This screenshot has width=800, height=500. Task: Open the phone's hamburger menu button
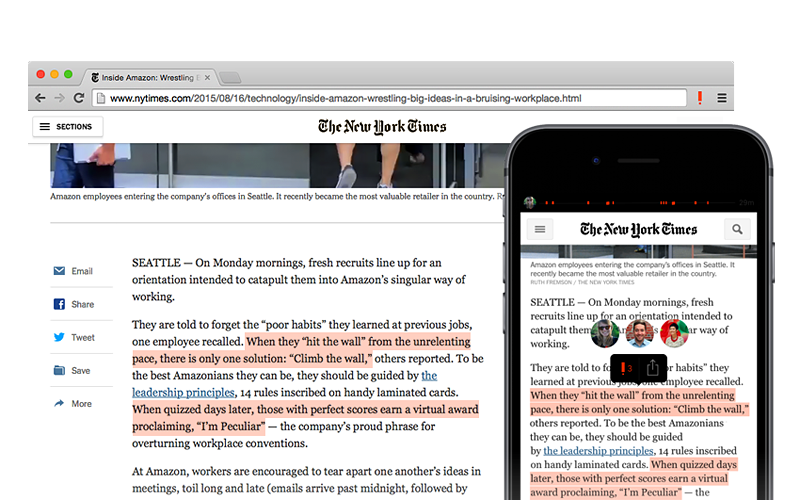tap(540, 229)
